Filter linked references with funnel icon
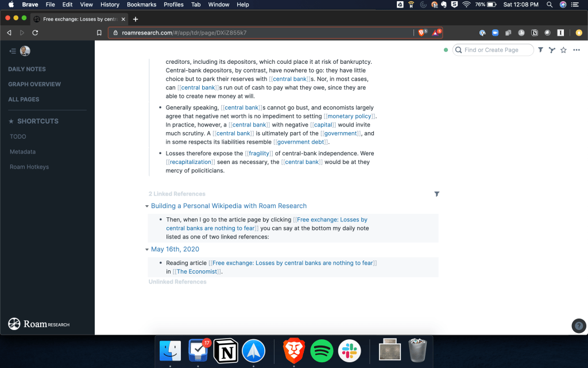 coord(437,194)
